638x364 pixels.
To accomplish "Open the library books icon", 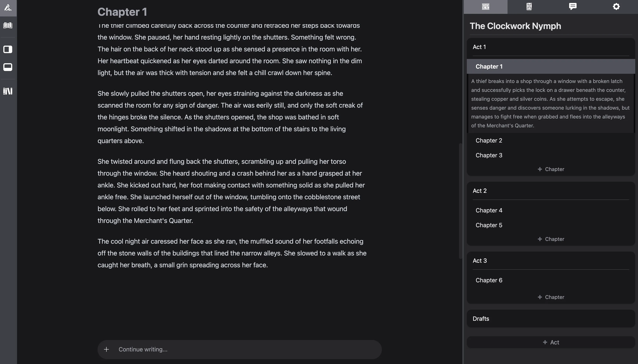I will tap(8, 91).
